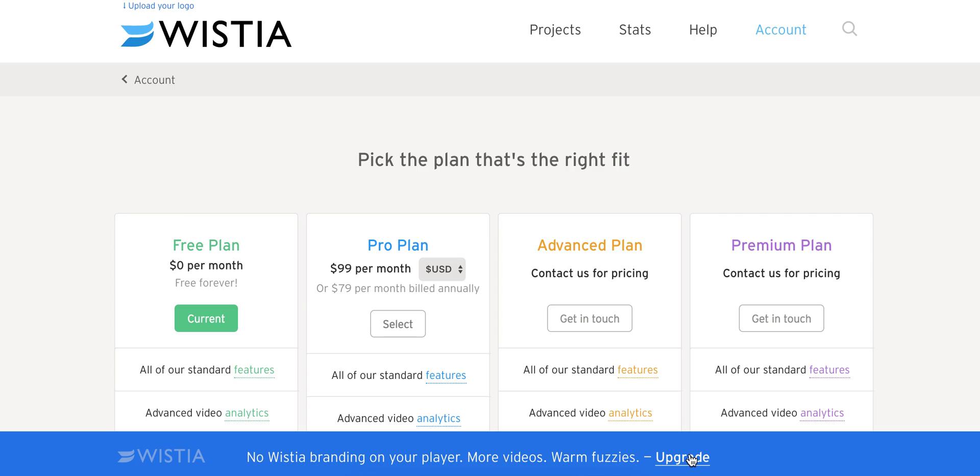Click the Wistia logo in blue banner

tap(161, 456)
